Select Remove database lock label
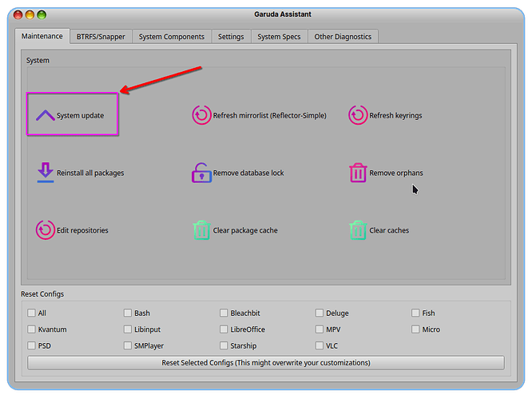The height and width of the screenshot is (399, 532). click(x=248, y=173)
